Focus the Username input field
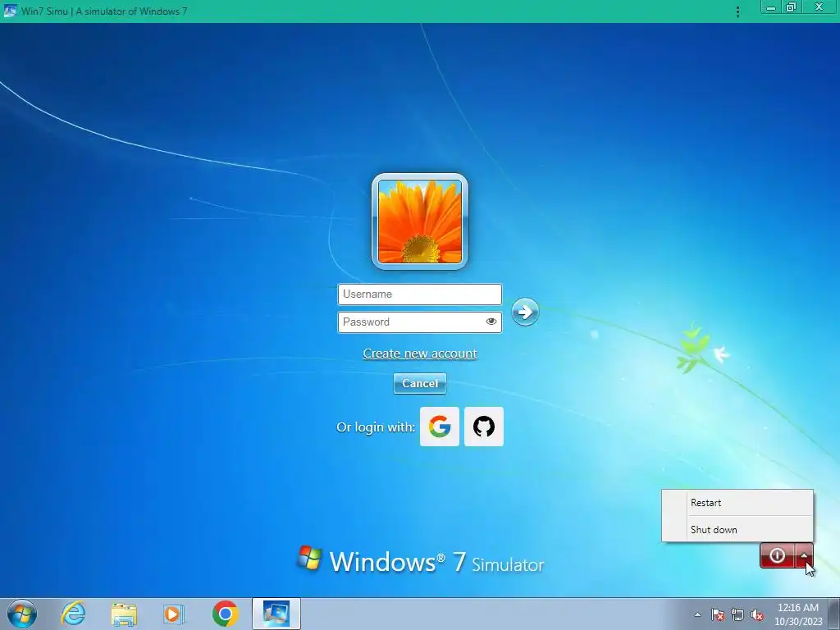The height and width of the screenshot is (630, 840). (420, 294)
